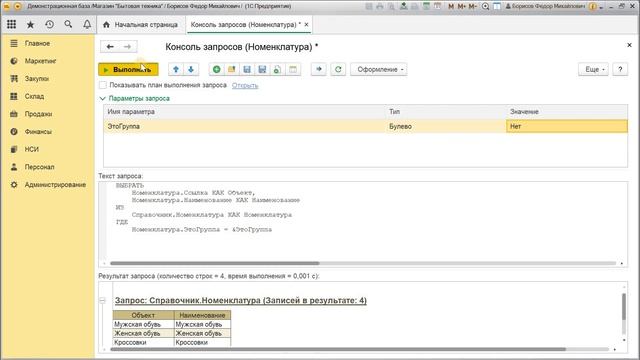The image size is (640, 360).
Task: Click 'Женская обувь' in Наименование column
Action: [x=202, y=333]
